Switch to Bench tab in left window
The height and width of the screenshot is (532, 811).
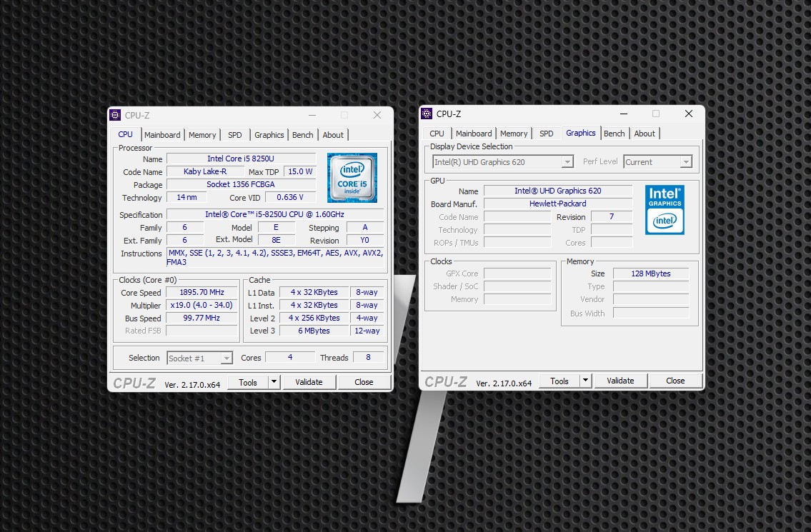point(303,135)
